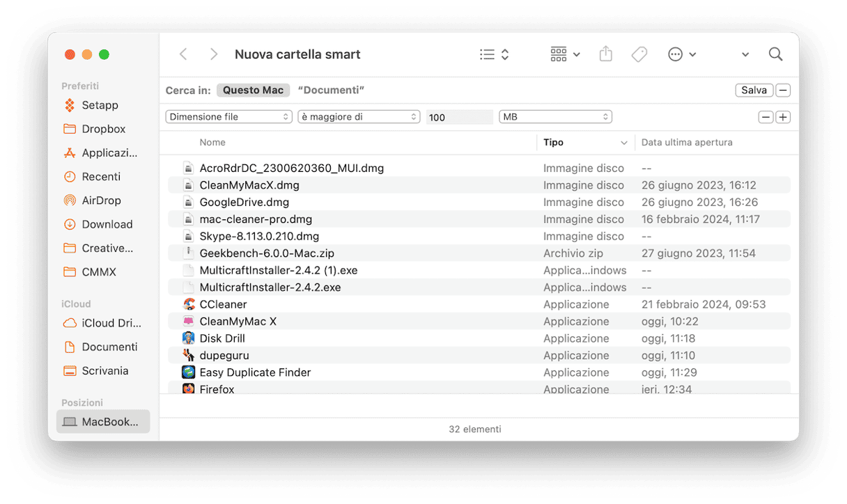The width and height of the screenshot is (847, 504).
Task: Click the date 26 giugno 2023, 16:26
Action: pos(699,203)
